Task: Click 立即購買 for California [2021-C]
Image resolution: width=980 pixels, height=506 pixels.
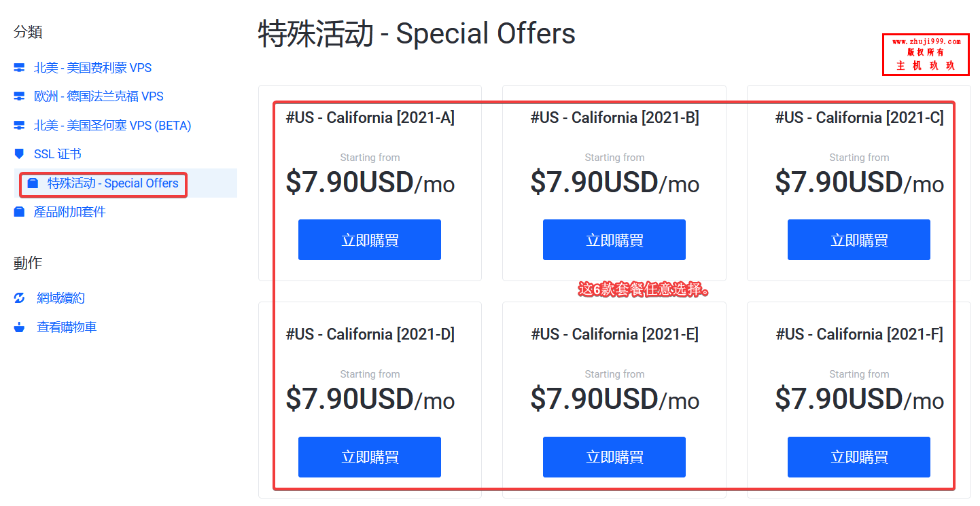Action: (x=859, y=240)
